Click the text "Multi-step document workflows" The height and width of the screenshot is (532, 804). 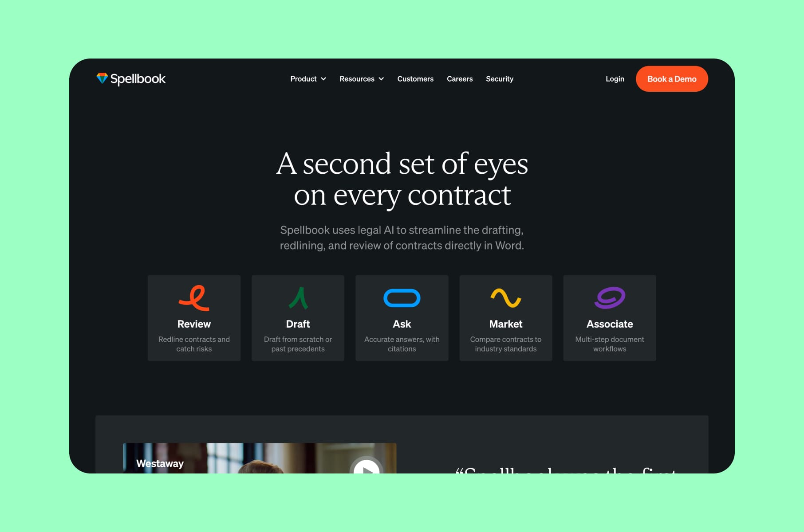pos(610,344)
